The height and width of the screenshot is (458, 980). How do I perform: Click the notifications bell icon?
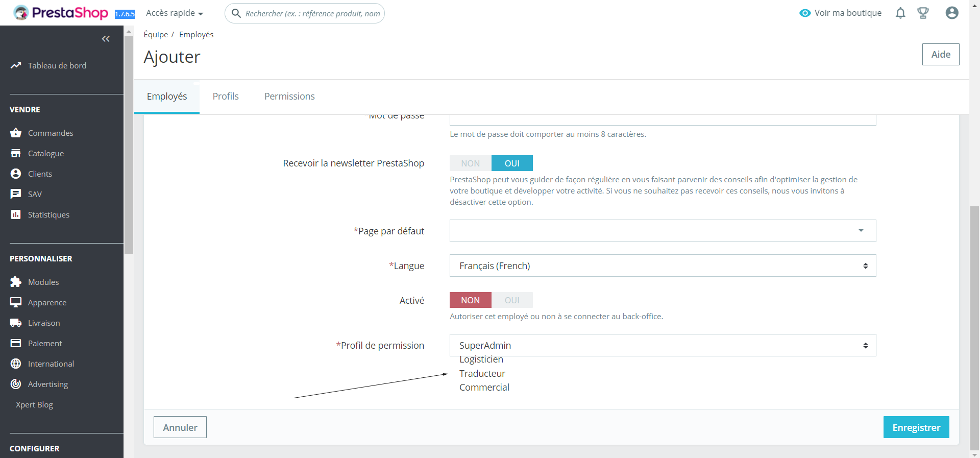tap(900, 13)
